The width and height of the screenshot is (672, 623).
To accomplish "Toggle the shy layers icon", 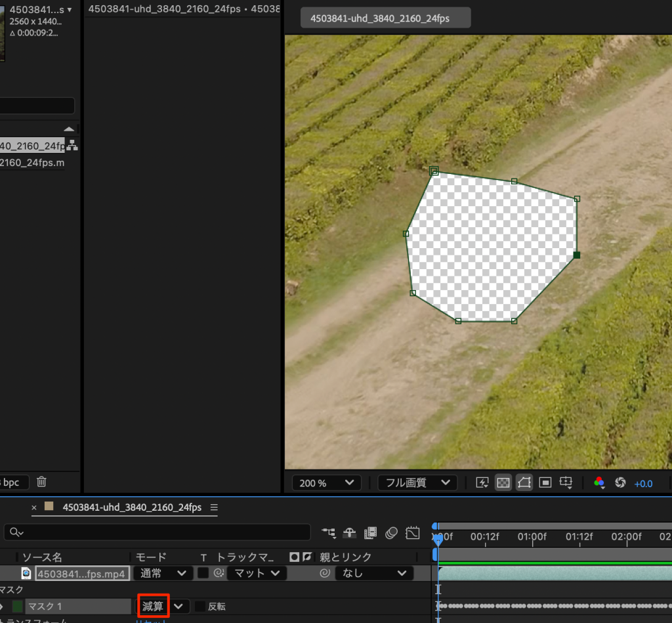I will pos(350,532).
